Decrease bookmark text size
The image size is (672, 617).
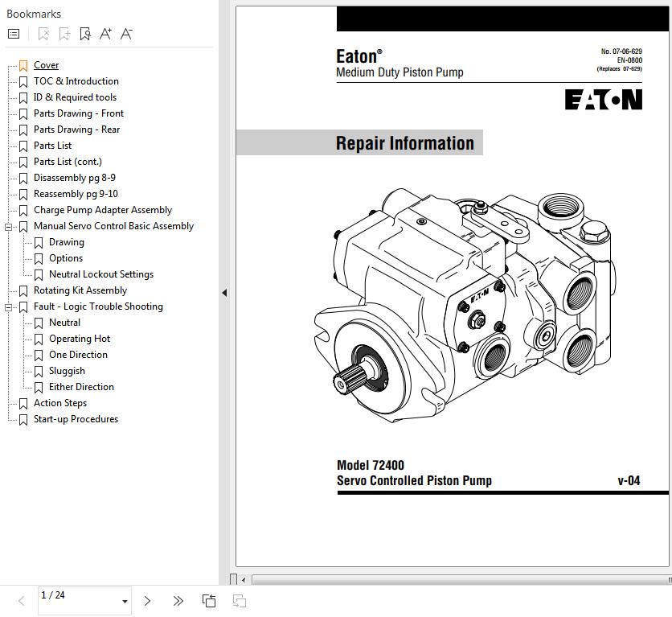pyautogui.click(x=126, y=34)
